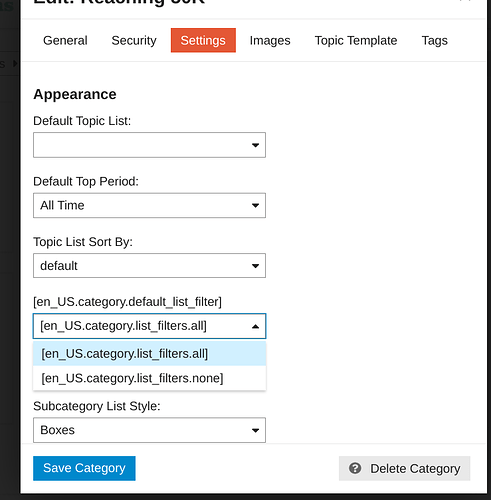Choose the list_filters.none option

coord(149,378)
